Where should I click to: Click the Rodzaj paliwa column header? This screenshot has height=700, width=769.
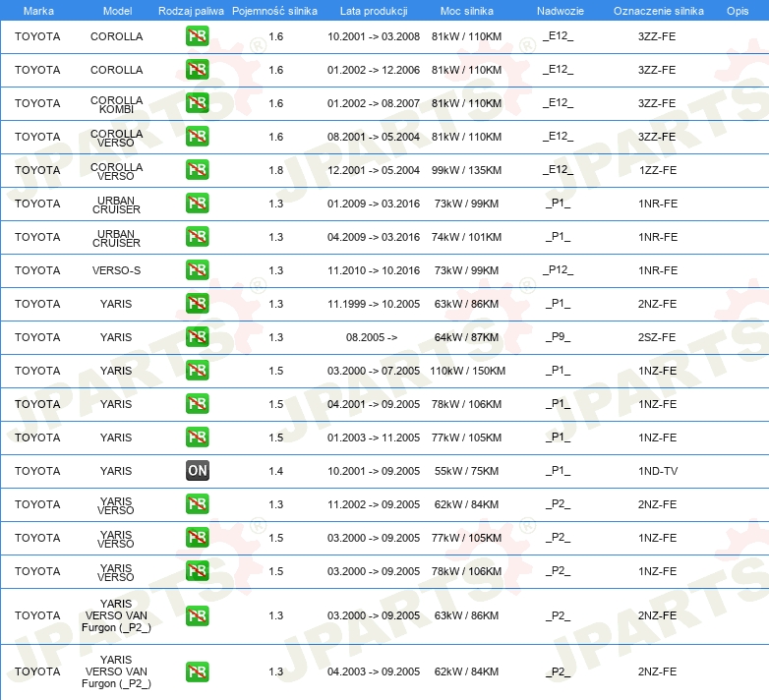pos(191,11)
